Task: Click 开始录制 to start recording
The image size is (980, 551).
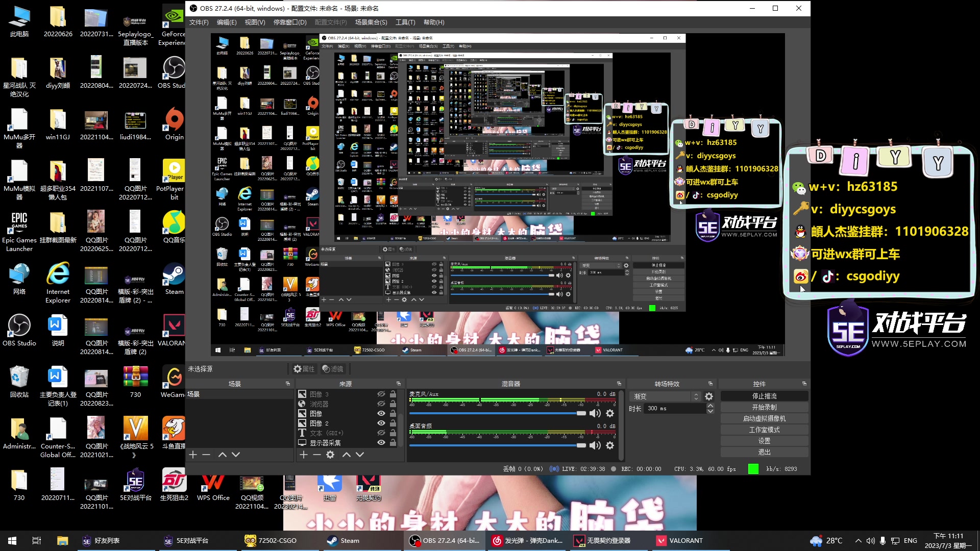Action: pos(764,408)
